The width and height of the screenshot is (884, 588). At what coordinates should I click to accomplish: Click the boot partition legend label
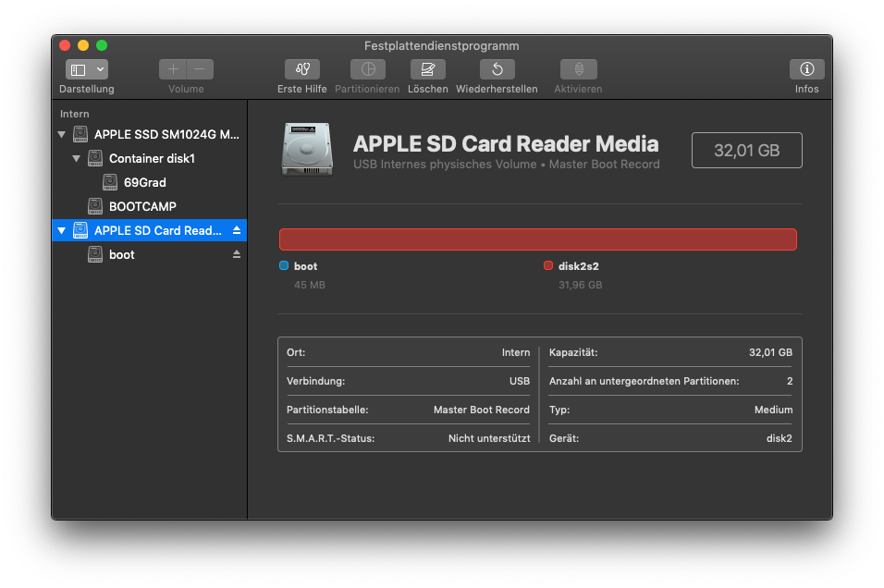305,266
